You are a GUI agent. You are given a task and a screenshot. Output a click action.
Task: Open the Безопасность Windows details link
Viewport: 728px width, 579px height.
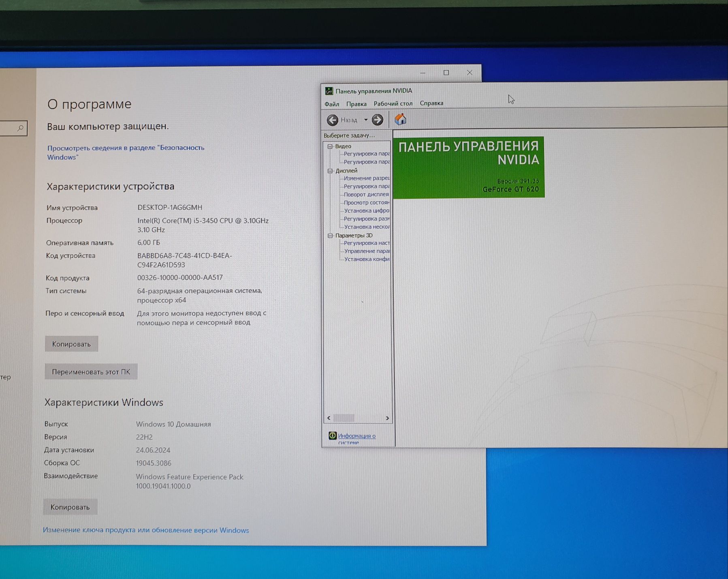(x=126, y=152)
